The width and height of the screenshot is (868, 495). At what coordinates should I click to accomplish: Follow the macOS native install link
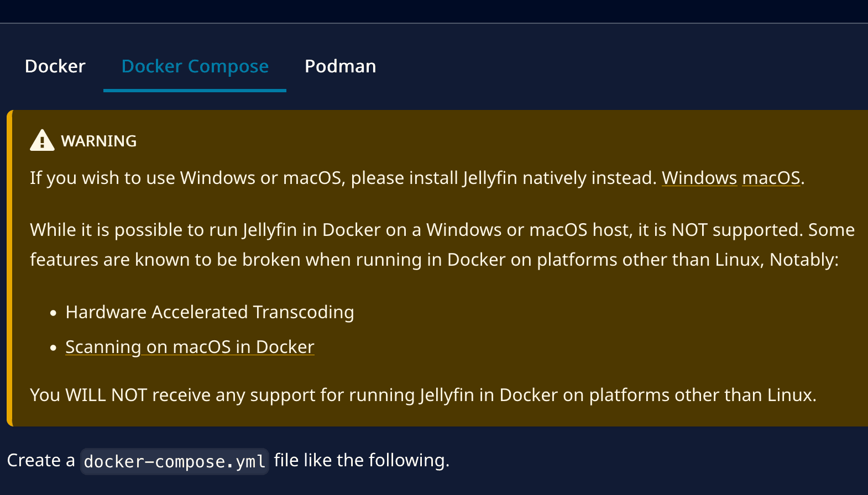coord(771,177)
